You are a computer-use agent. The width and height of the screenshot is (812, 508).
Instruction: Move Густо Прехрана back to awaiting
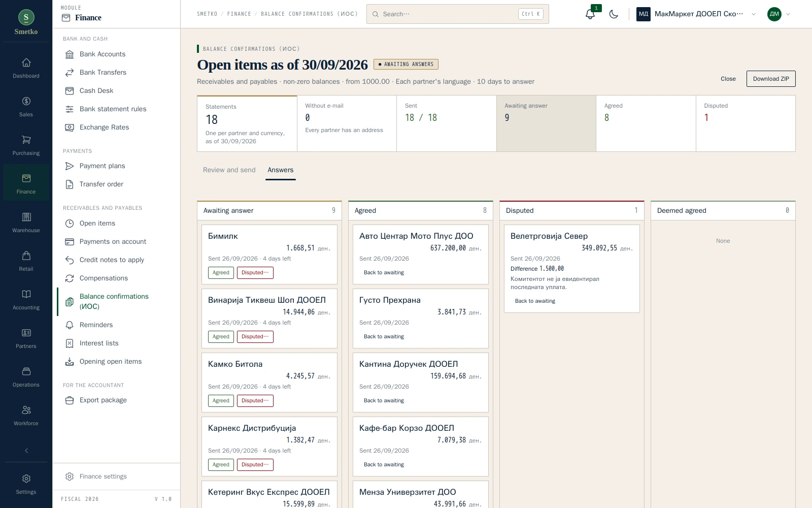384,337
